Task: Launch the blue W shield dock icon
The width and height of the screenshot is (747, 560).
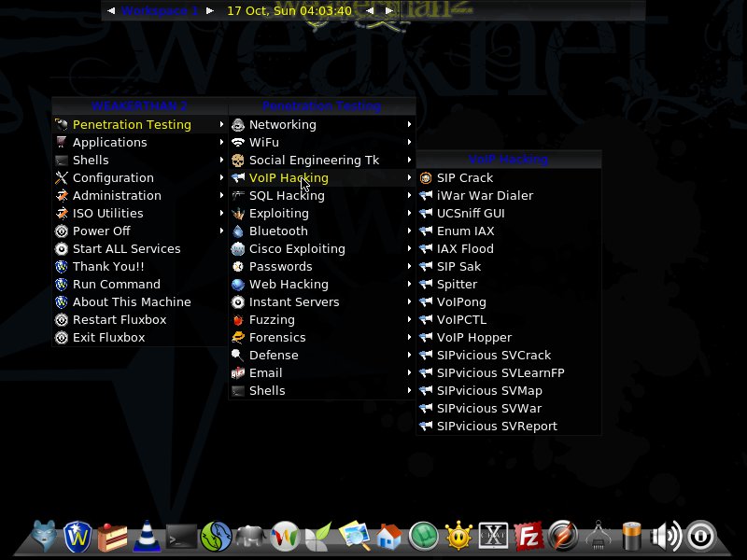Action: pos(78,538)
